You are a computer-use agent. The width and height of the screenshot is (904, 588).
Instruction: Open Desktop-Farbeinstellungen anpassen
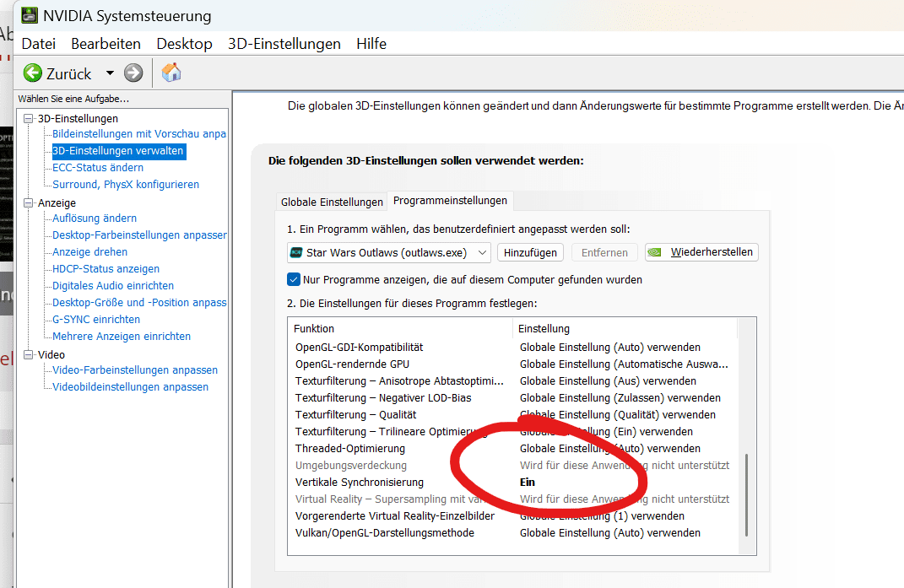[x=139, y=235]
